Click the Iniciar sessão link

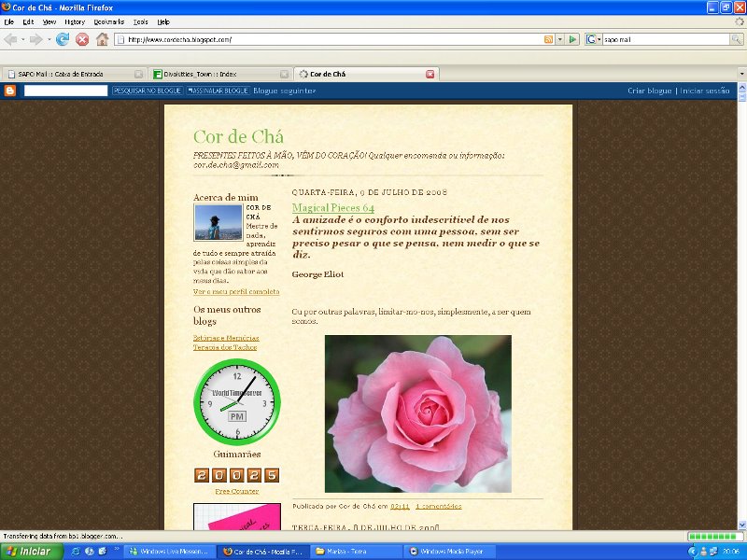(705, 91)
